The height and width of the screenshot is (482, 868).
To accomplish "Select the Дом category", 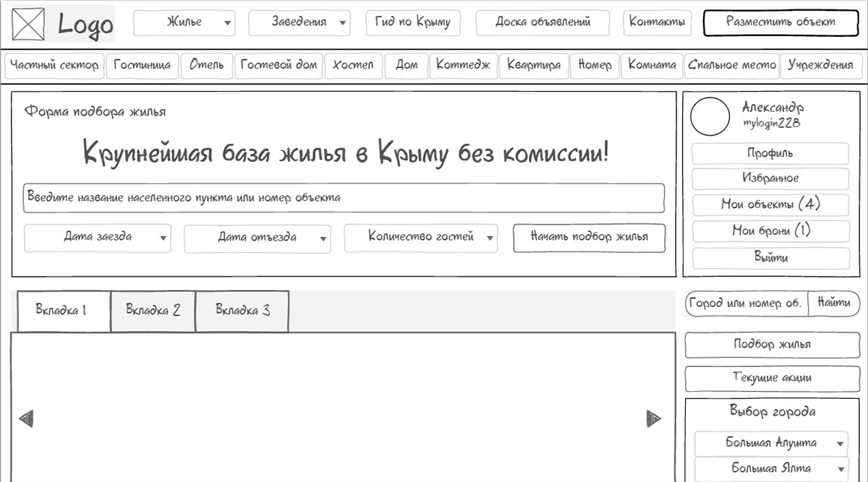I will pyautogui.click(x=407, y=66).
